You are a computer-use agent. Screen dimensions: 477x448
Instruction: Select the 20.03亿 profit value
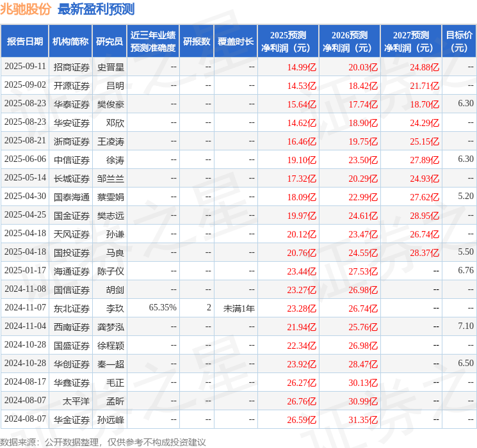point(363,67)
